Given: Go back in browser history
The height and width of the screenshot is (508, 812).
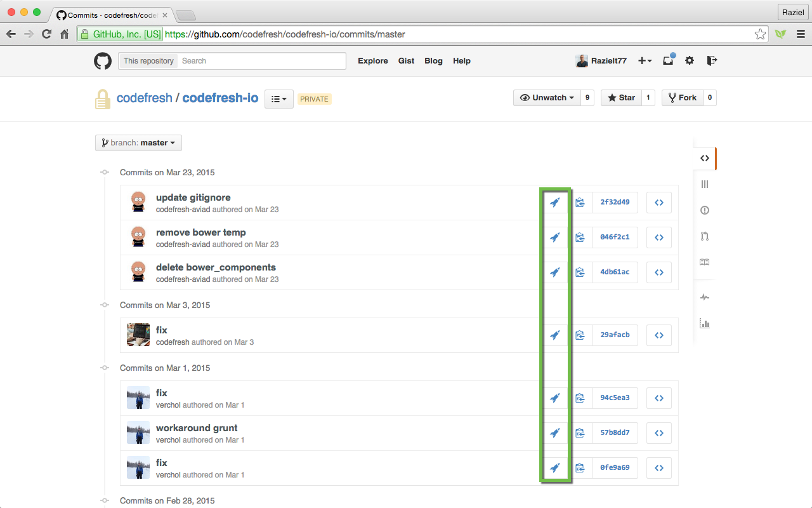Looking at the screenshot, I should [x=11, y=34].
